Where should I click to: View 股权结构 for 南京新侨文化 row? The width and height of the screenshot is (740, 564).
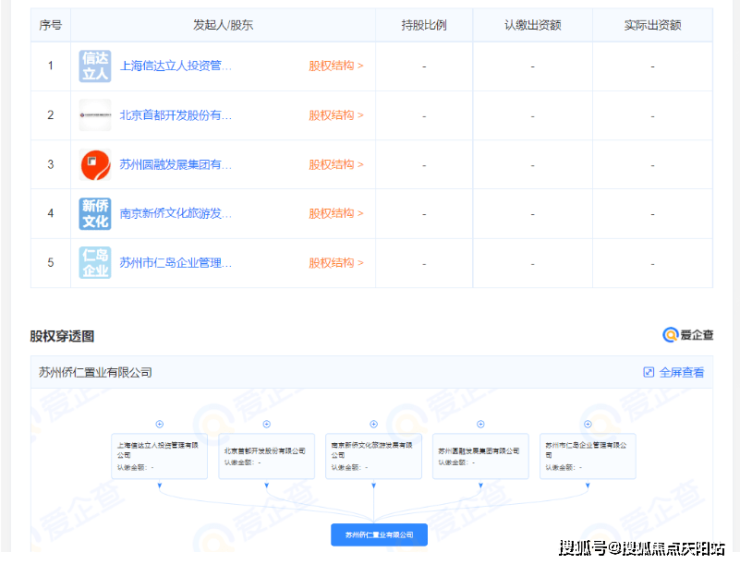[x=336, y=213]
